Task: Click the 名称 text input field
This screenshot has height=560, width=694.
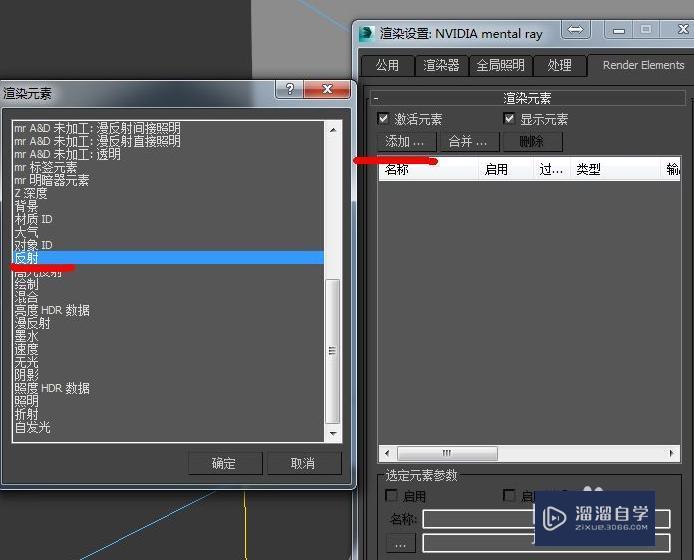Action: pyautogui.click(x=546, y=519)
